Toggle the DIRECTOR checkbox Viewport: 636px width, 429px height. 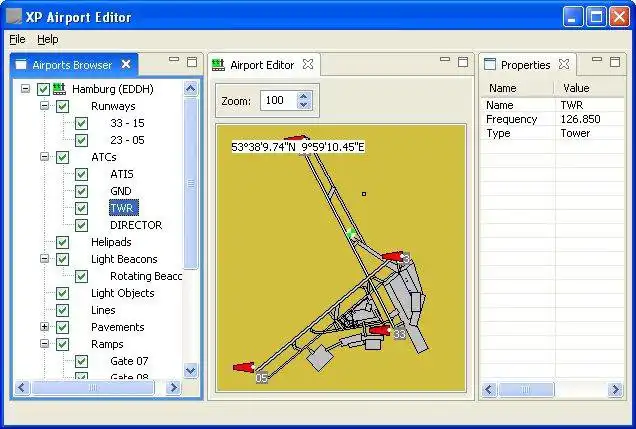point(82,225)
